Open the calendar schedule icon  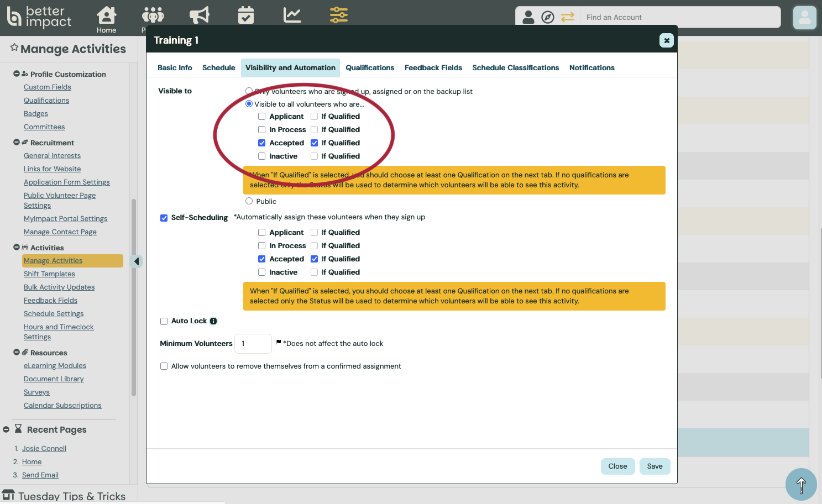[x=246, y=15]
